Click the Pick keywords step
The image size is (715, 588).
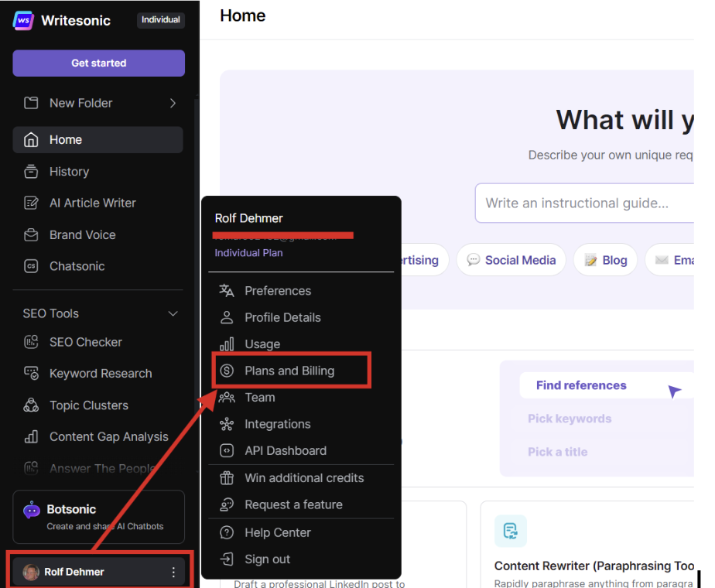tap(570, 419)
